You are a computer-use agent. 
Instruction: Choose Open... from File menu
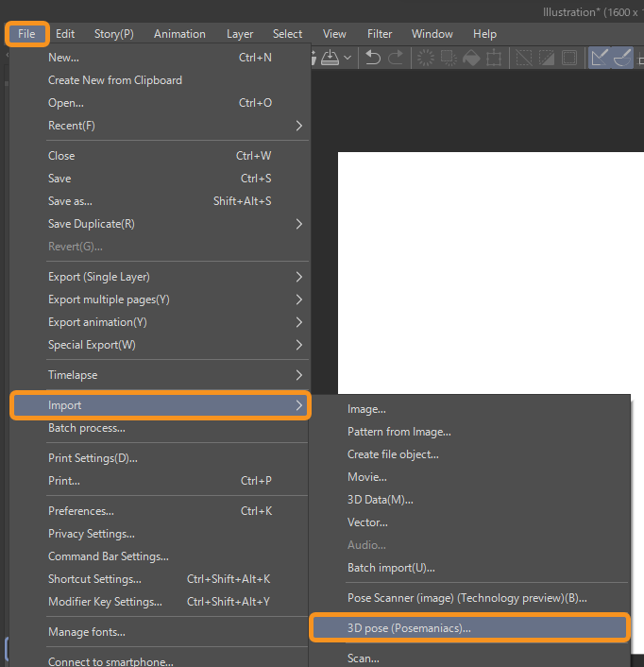160,103
